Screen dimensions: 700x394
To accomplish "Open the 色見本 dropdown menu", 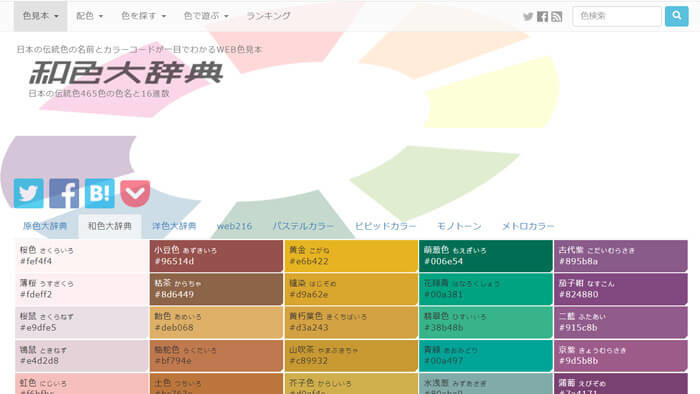I will 40,16.
